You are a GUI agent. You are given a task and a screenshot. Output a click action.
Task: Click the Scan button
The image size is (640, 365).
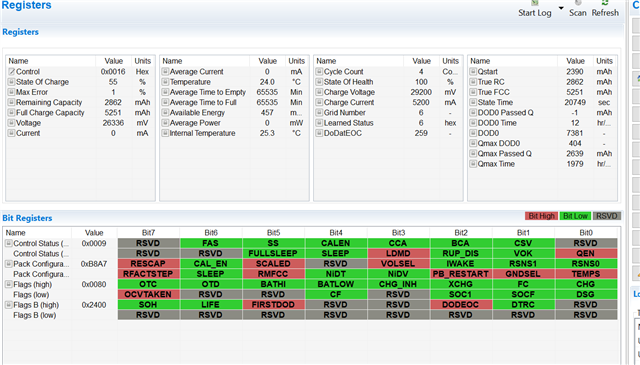[x=578, y=9]
